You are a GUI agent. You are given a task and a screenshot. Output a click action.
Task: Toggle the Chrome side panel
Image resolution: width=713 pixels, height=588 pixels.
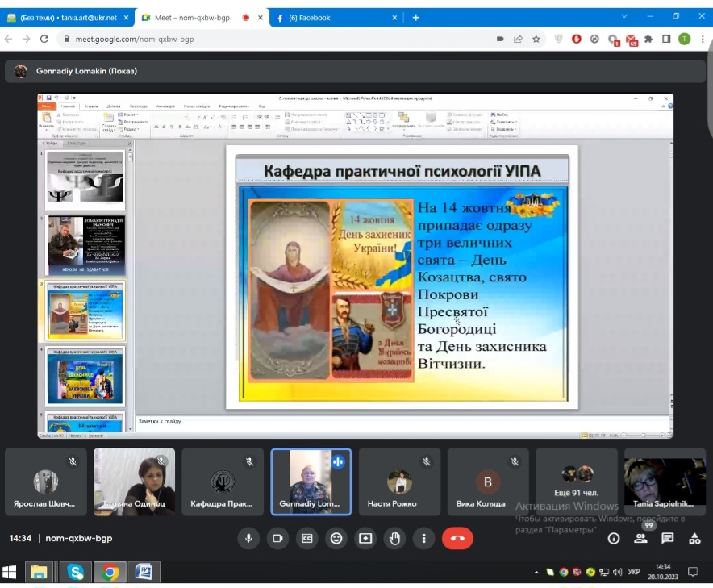[x=666, y=39]
